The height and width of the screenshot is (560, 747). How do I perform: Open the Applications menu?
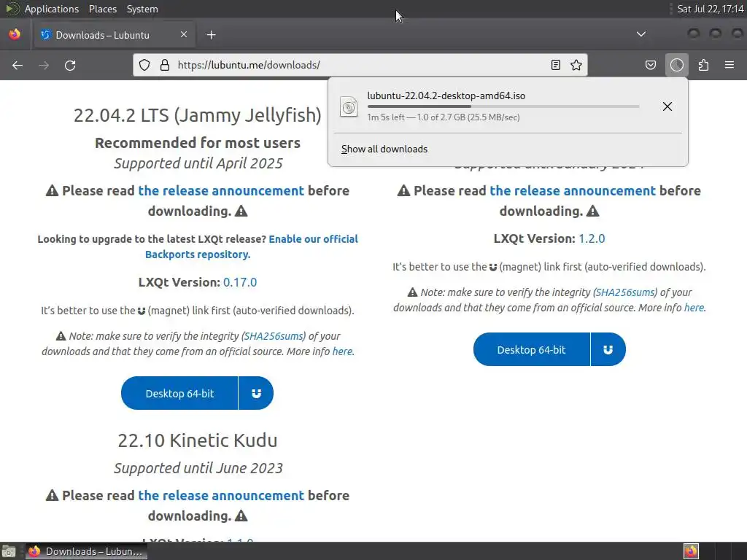coord(52,9)
